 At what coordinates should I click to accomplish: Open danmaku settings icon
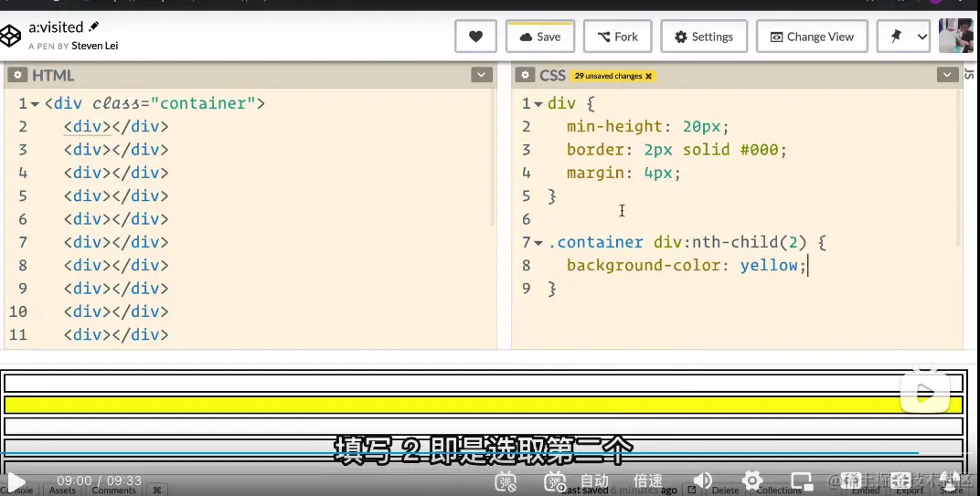[x=554, y=481]
